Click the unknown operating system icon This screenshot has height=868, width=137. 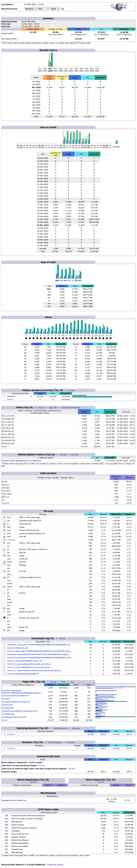pos(4,734)
